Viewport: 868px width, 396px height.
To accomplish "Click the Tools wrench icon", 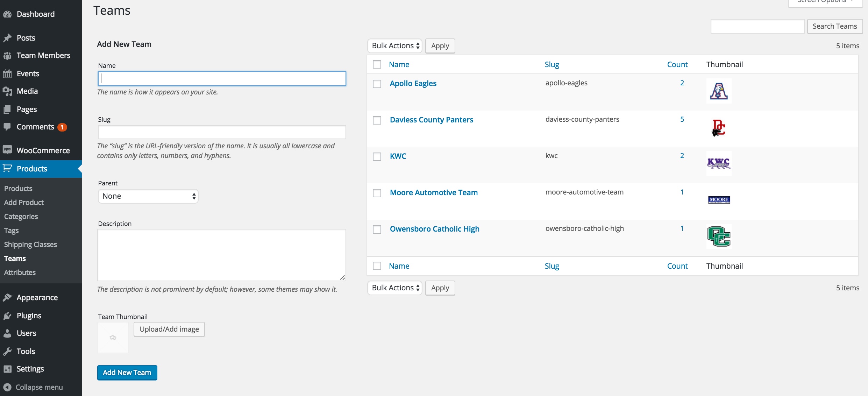I will tap(7, 351).
